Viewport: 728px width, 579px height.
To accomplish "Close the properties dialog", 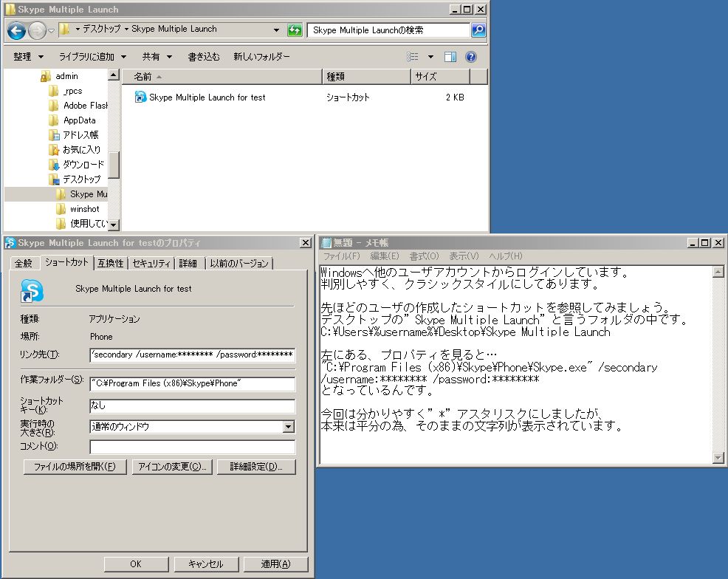I will (x=306, y=243).
